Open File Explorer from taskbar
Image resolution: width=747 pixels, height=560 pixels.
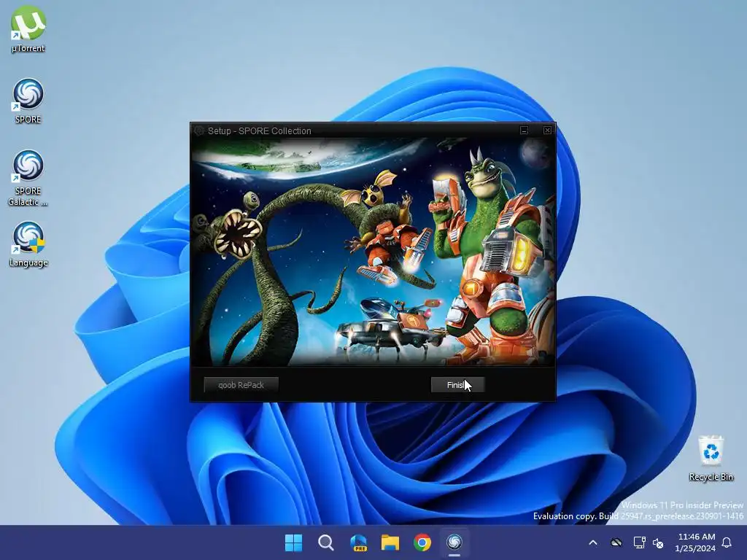[390, 542]
